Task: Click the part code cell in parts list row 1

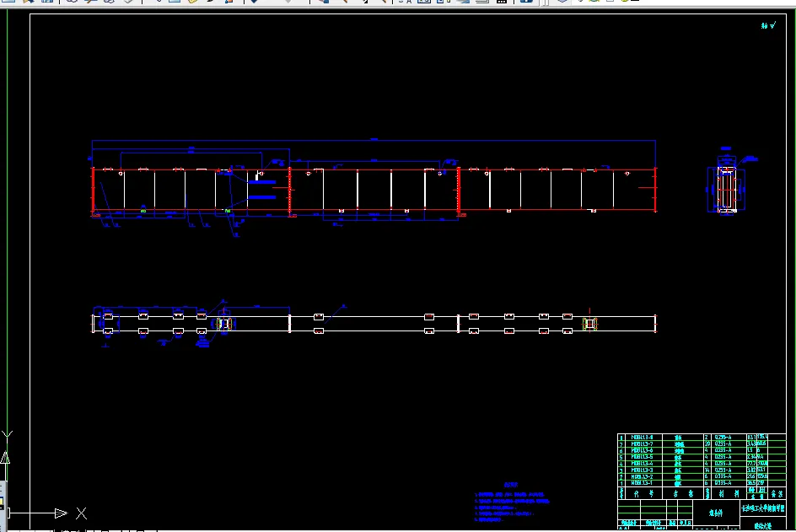Action: coord(643,483)
